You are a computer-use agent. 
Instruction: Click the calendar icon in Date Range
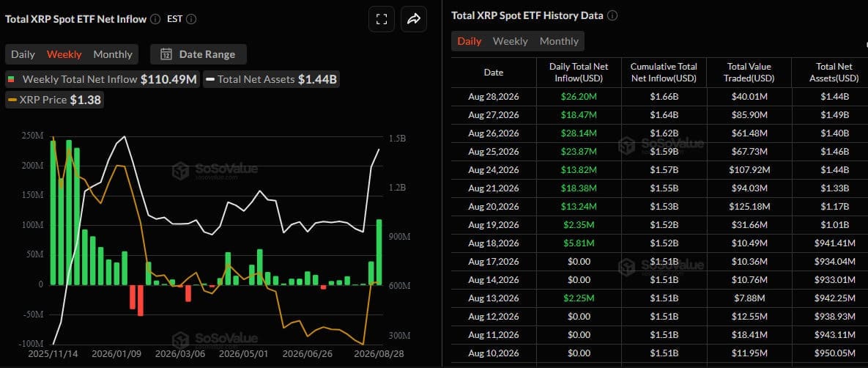tap(166, 54)
